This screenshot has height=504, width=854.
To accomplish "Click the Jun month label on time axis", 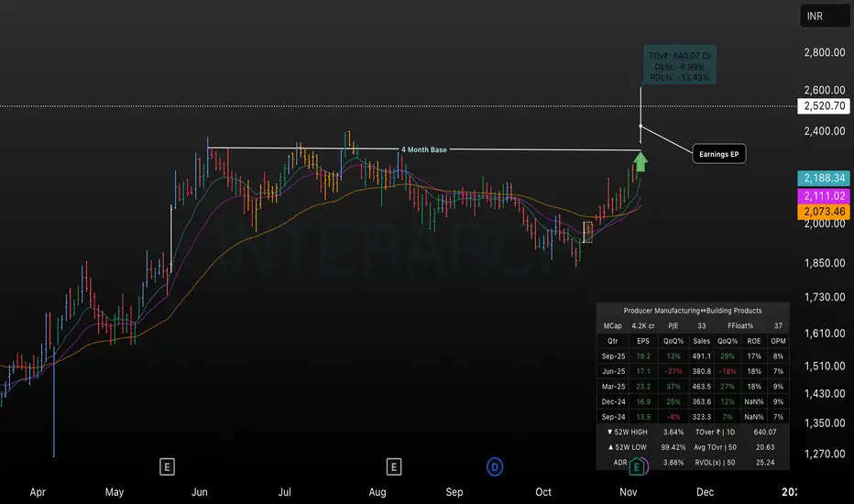I will pos(198,492).
